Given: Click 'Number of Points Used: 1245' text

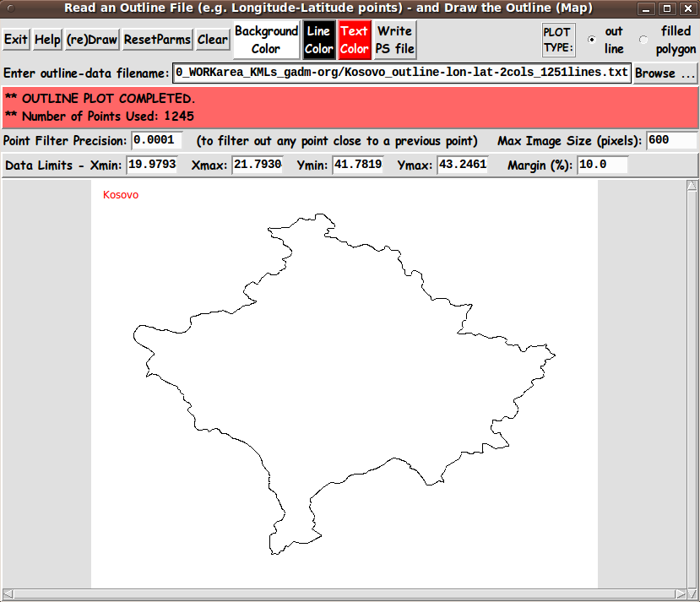Looking at the screenshot, I should coord(100,117).
